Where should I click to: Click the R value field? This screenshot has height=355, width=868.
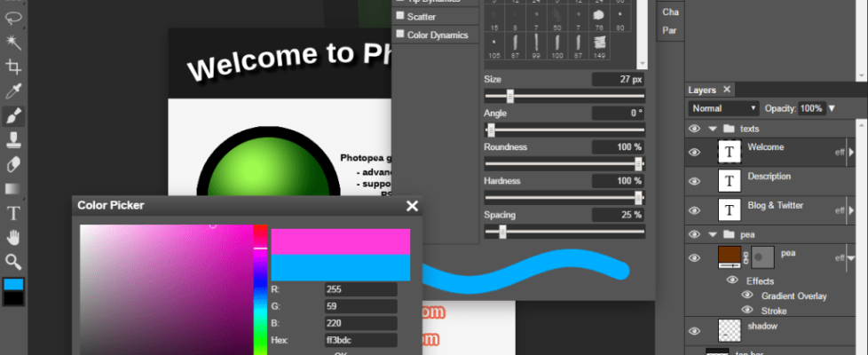click(x=361, y=289)
